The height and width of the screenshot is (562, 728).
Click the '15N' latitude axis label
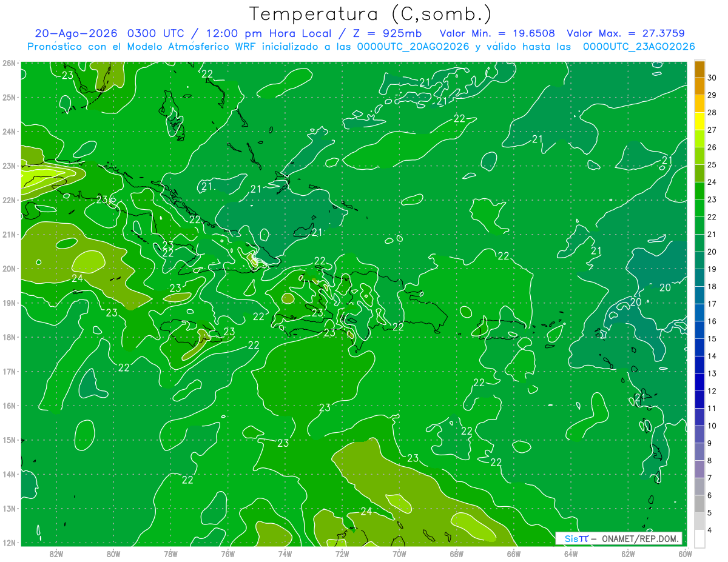8,440
